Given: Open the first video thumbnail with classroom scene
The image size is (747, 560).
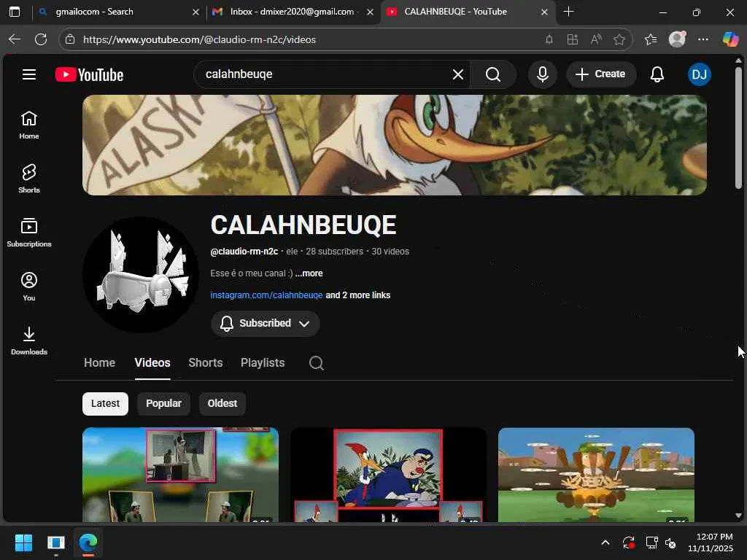Looking at the screenshot, I should pyautogui.click(x=180, y=474).
